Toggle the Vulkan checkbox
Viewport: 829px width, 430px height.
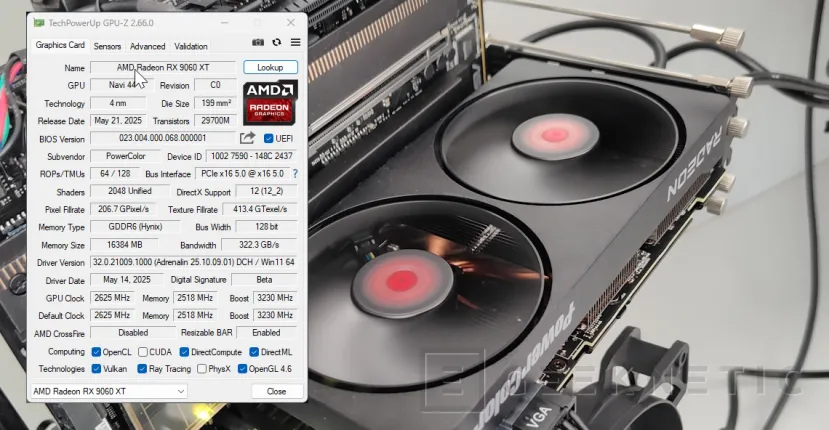coord(96,369)
